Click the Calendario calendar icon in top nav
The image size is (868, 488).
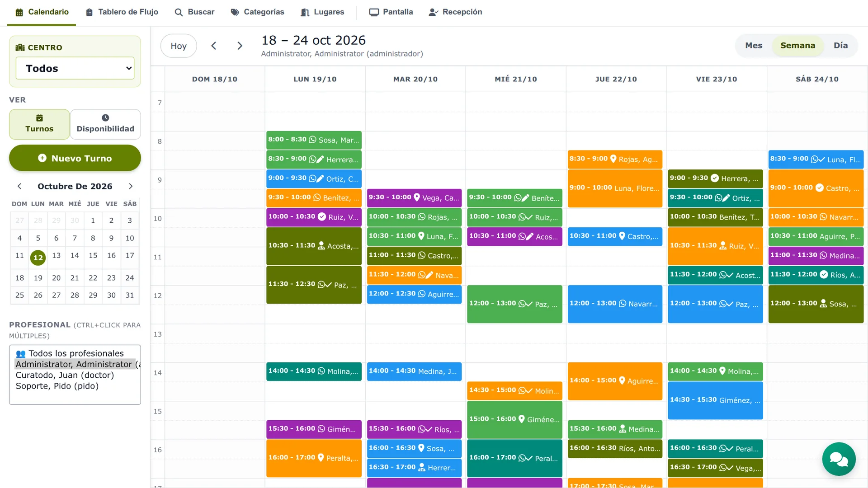[19, 12]
